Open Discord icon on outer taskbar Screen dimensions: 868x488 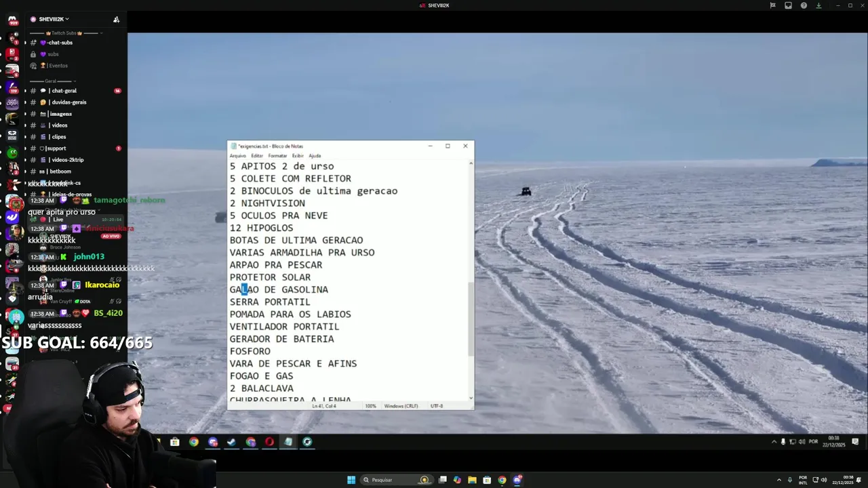tap(517, 480)
